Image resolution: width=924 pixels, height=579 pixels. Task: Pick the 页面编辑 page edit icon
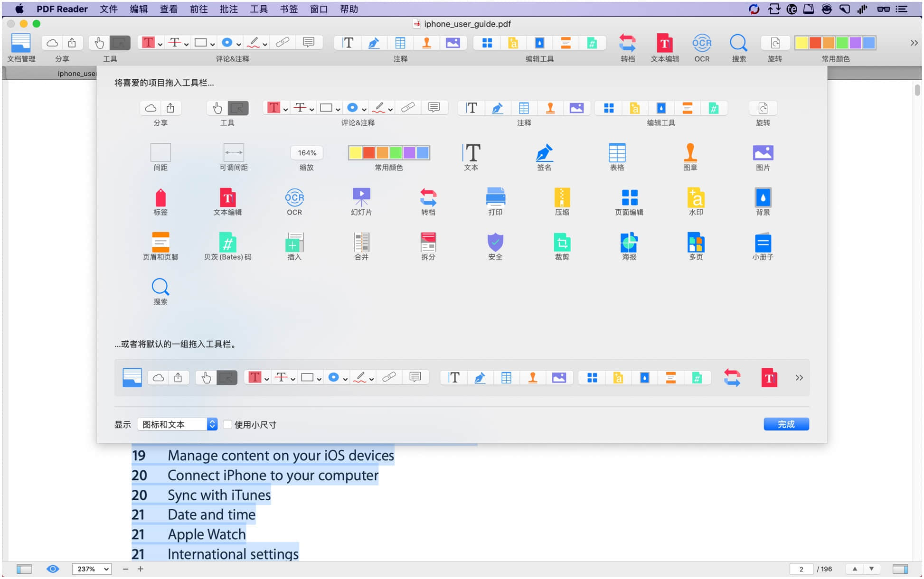pos(629,197)
